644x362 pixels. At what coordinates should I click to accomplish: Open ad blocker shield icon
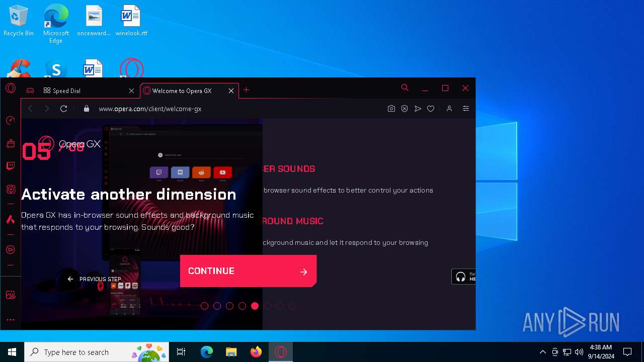click(405, 109)
